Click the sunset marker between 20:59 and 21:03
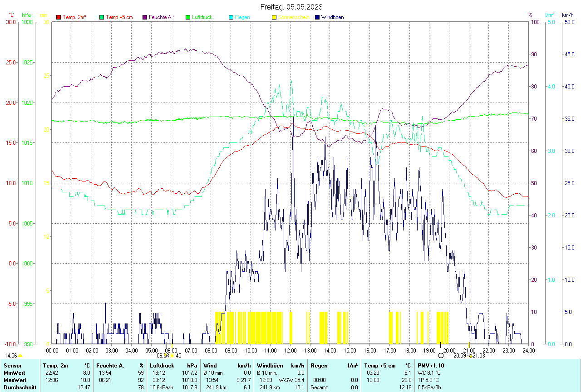 tap(470, 356)
